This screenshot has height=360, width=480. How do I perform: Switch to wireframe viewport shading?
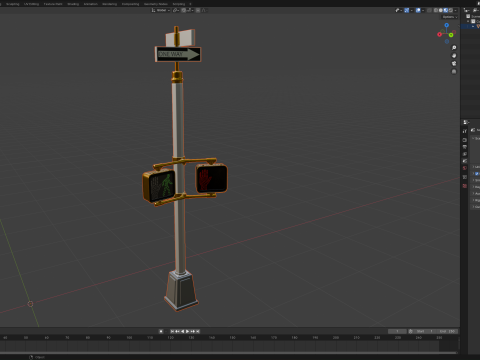point(436,10)
